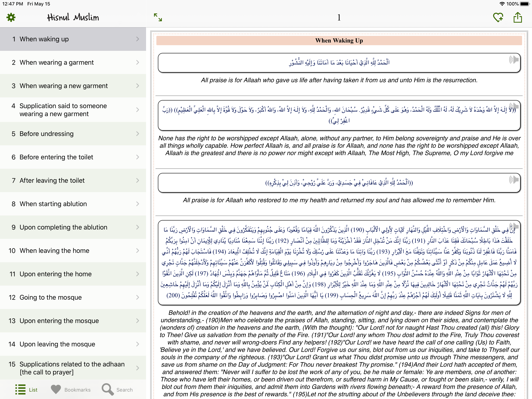532x399 pixels.
Task: Switch to the List tab label
Action: 33,390
